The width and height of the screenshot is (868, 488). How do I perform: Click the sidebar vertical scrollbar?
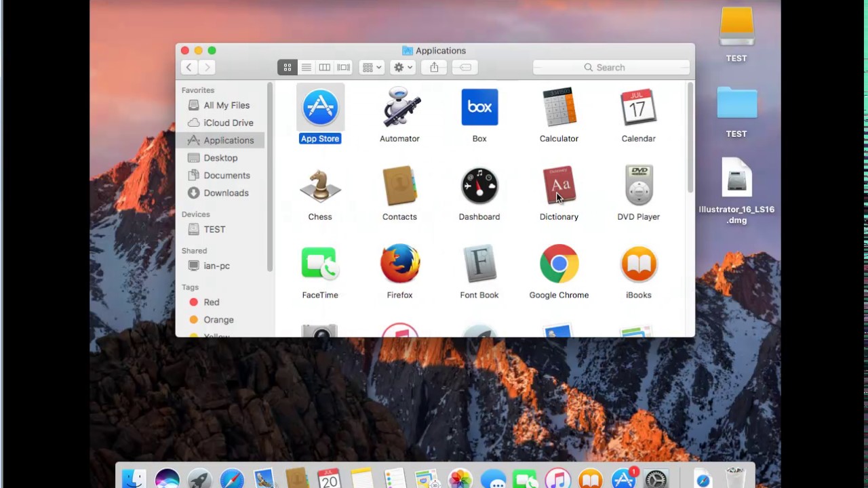(x=270, y=178)
